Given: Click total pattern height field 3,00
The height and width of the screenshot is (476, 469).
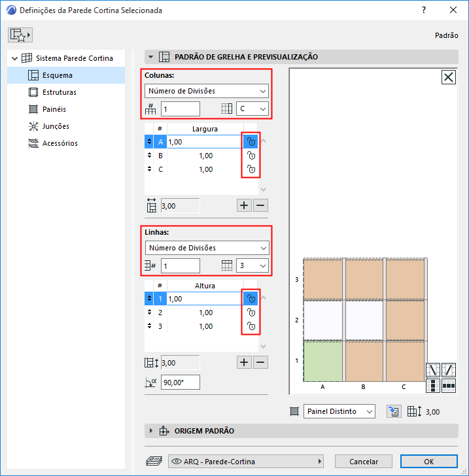Looking at the screenshot, I should [180, 363].
